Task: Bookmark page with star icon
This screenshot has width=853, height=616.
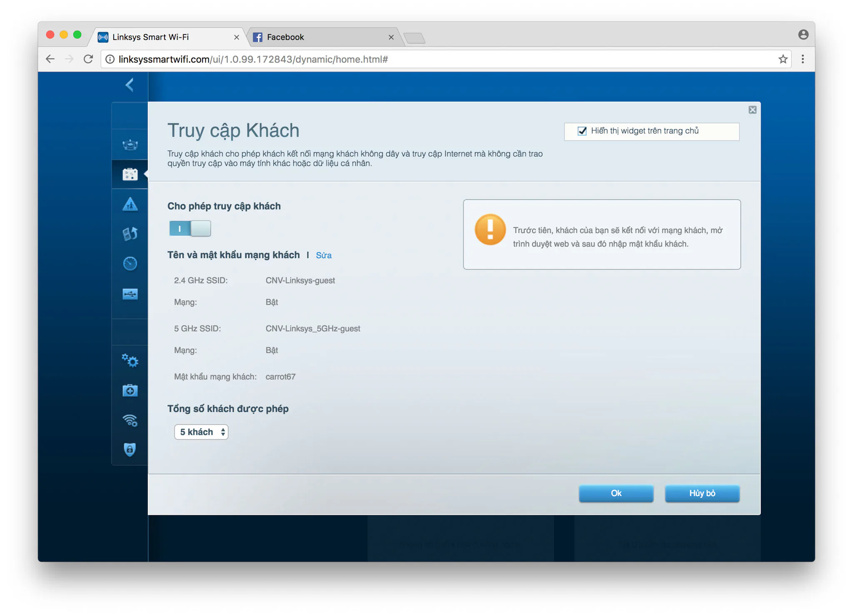Action: pos(783,59)
